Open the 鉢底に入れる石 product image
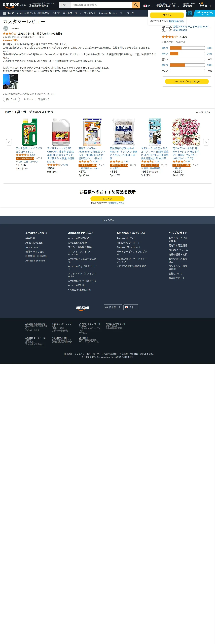Screen dimensions: 215x644 pyautogui.click(x=123, y=132)
